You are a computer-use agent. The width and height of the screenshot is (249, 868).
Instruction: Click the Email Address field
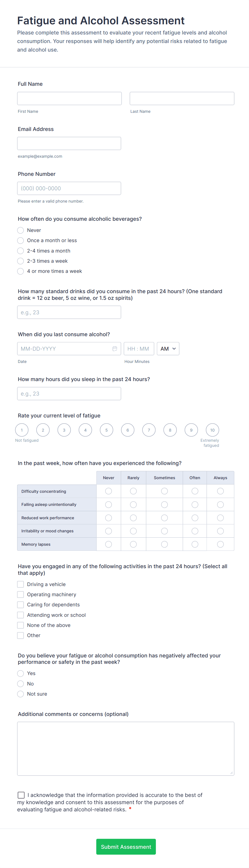tap(69, 143)
